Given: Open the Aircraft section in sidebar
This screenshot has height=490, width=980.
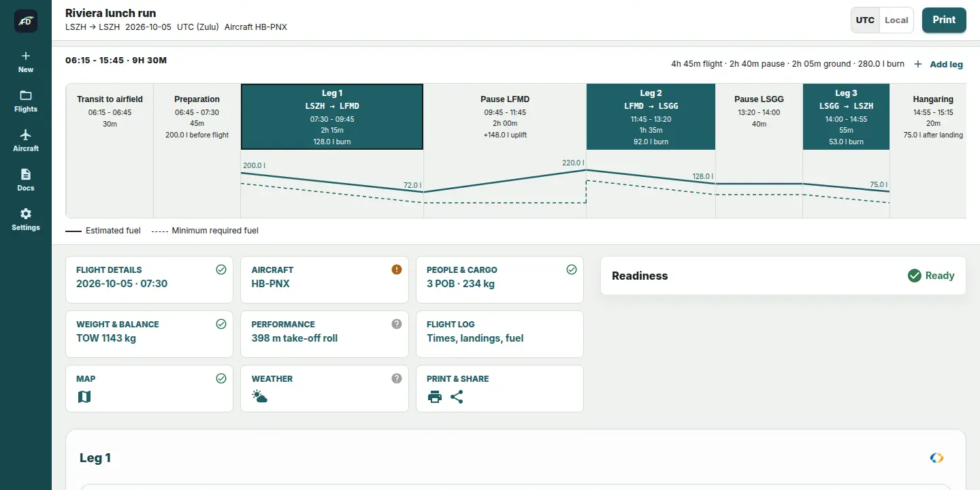Looking at the screenshot, I should (x=26, y=141).
